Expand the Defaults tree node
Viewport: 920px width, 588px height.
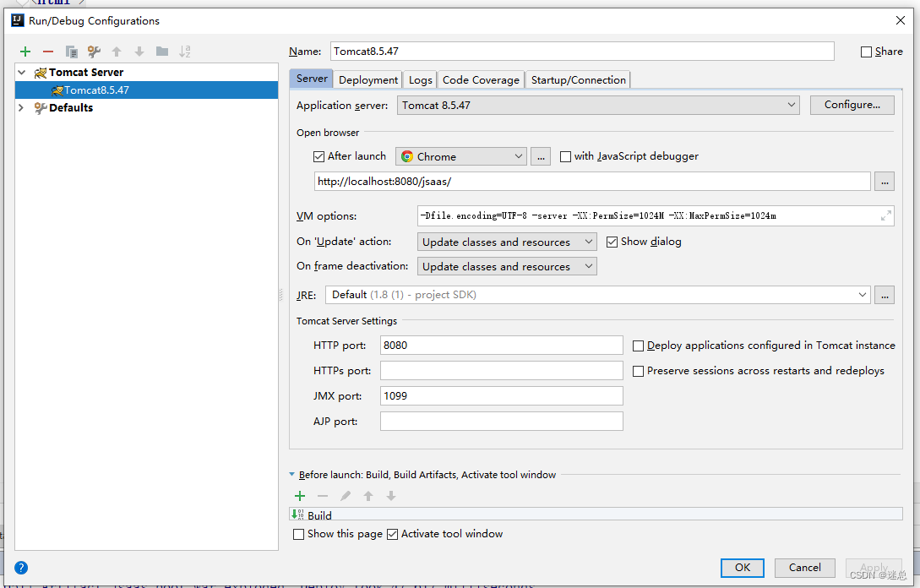tap(22, 107)
